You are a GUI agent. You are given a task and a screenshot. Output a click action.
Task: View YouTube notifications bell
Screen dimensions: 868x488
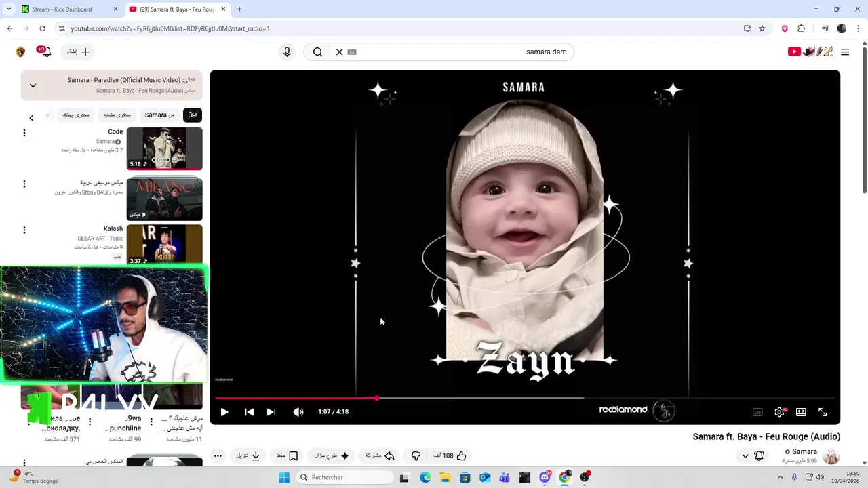click(45, 52)
